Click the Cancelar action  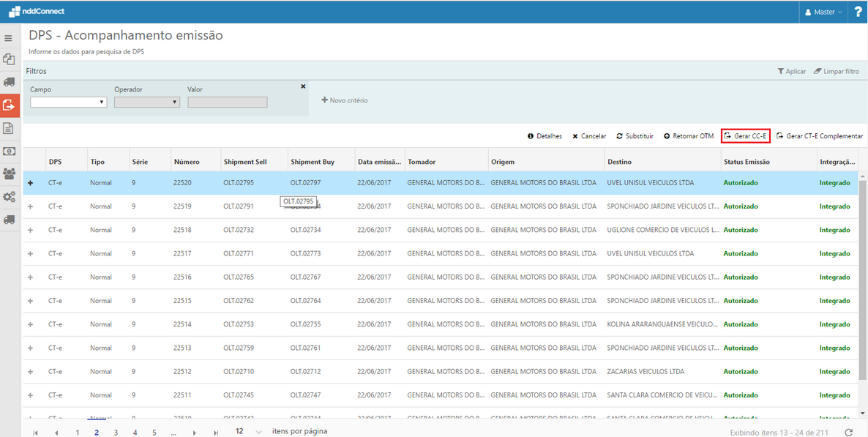point(589,136)
